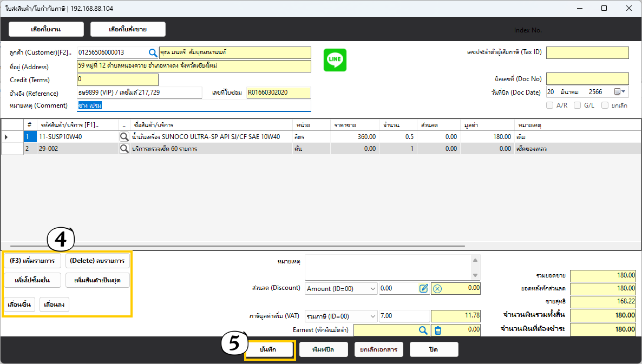
Task: Toggle the G/L checkbox
Action: click(577, 105)
